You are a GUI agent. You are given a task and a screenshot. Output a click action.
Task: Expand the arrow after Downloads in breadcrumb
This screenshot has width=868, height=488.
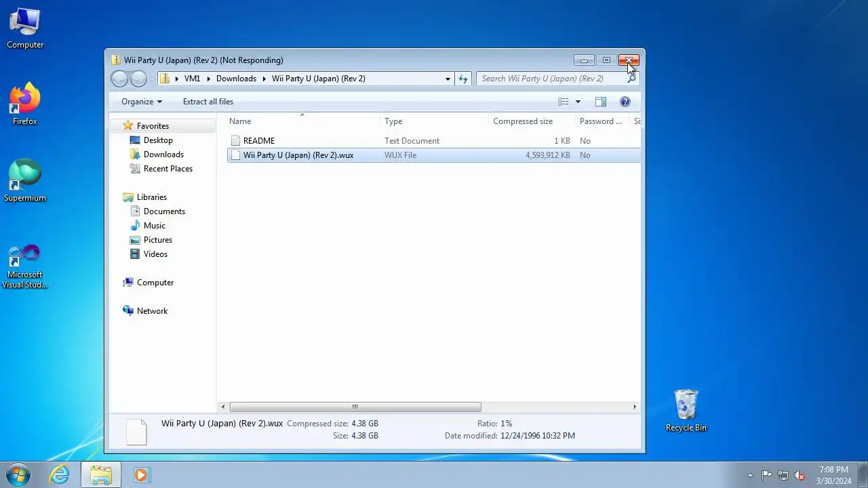pos(264,79)
